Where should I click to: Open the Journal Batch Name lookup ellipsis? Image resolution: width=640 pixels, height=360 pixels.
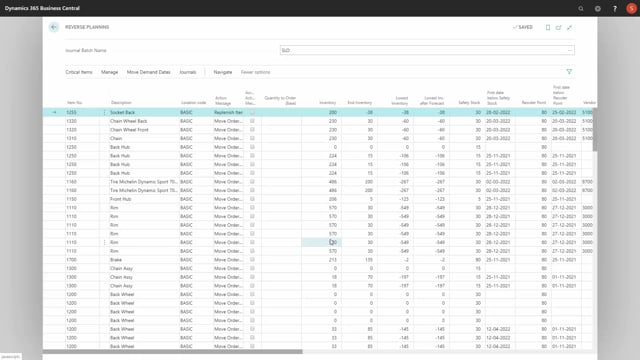tap(570, 50)
